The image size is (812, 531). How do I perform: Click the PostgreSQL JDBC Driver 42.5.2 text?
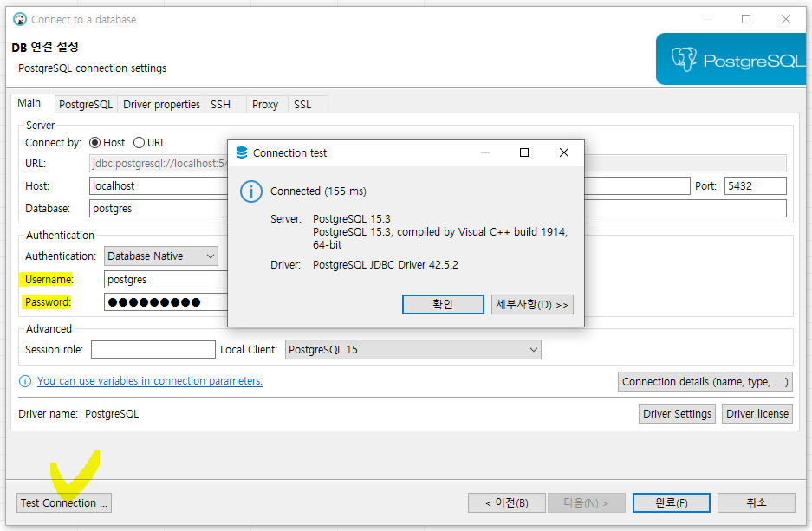(386, 265)
